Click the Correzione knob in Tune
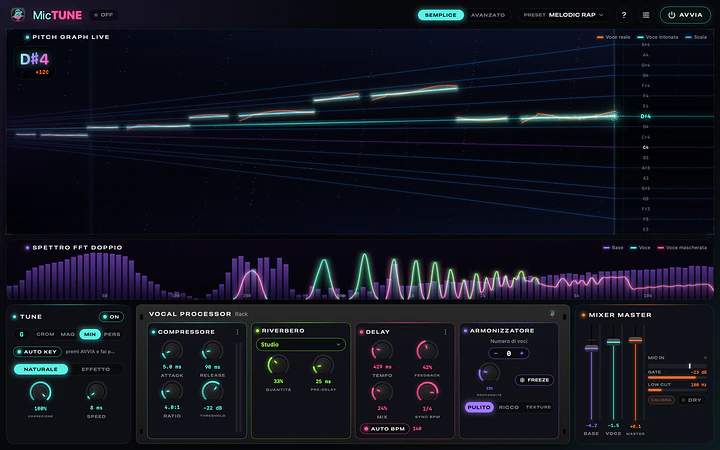Screen dimensions: 720x450 [40, 392]
